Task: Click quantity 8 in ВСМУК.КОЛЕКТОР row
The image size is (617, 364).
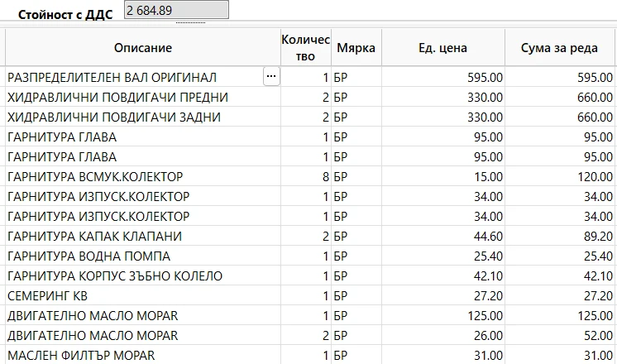Action: coord(324,177)
